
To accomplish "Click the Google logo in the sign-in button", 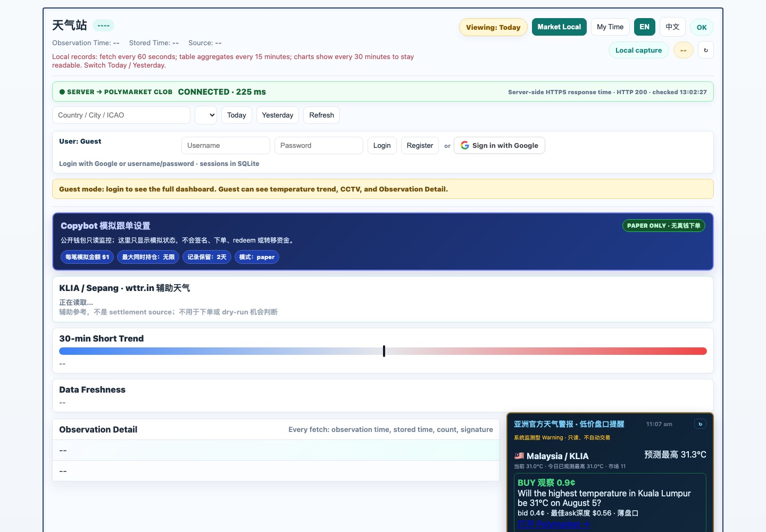I will 465,145.
